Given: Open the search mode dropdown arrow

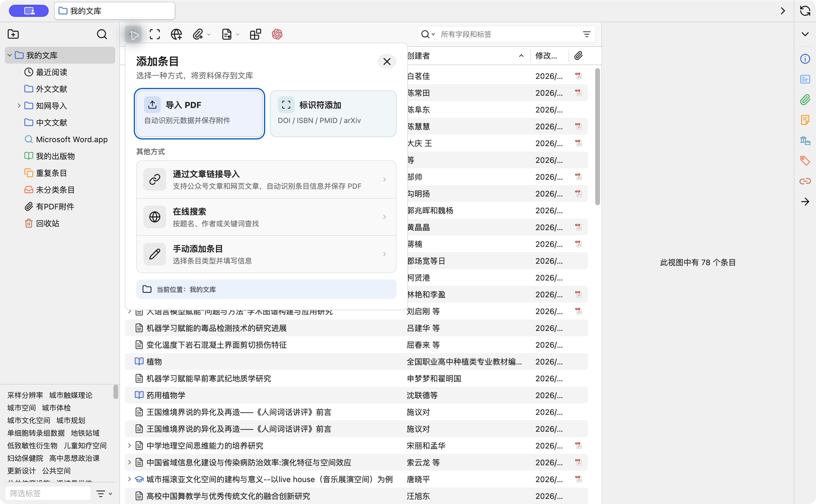Looking at the screenshot, I should click(433, 34).
